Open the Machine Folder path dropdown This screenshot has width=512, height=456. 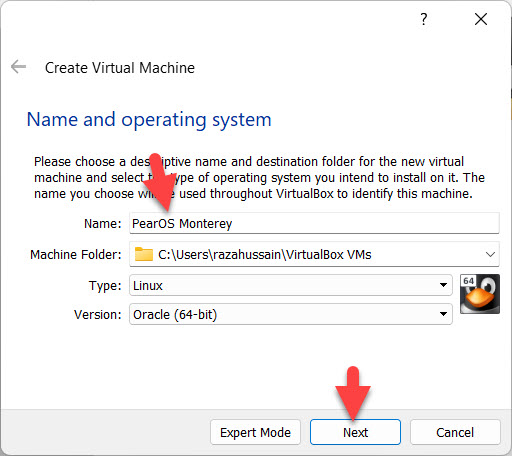point(314,254)
